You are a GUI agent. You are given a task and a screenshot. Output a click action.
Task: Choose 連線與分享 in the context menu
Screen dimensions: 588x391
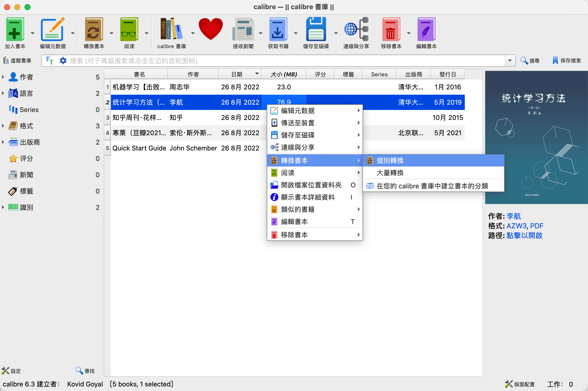[x=315, y=147]
